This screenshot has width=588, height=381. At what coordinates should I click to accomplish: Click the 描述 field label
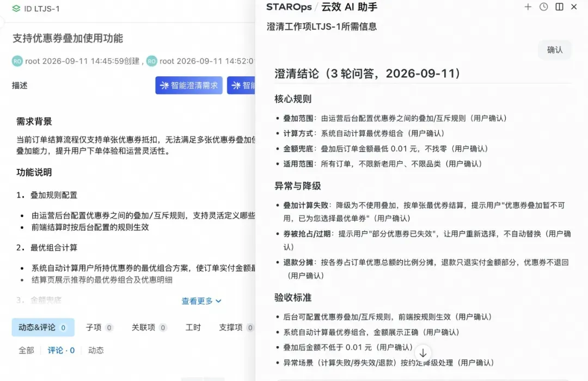(x=20, y=85)
